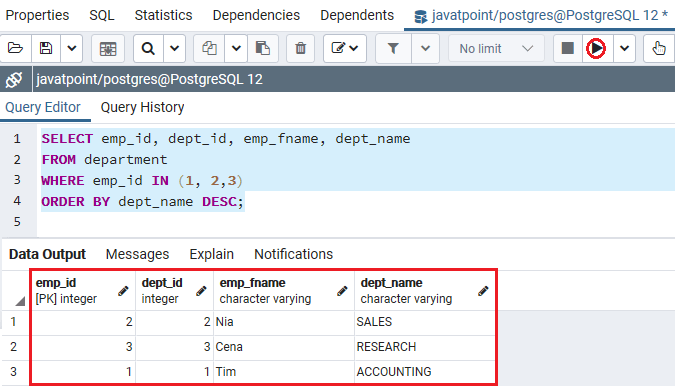
Task: Click the Paste clipboard icon
Action: 263,48
